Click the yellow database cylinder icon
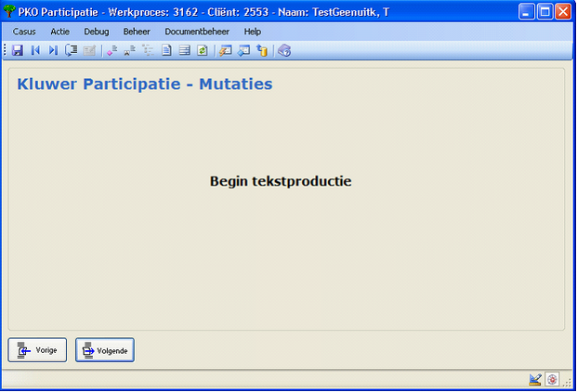Image resolution: width=577 pixels, height=392 pixels. [262, 50]
